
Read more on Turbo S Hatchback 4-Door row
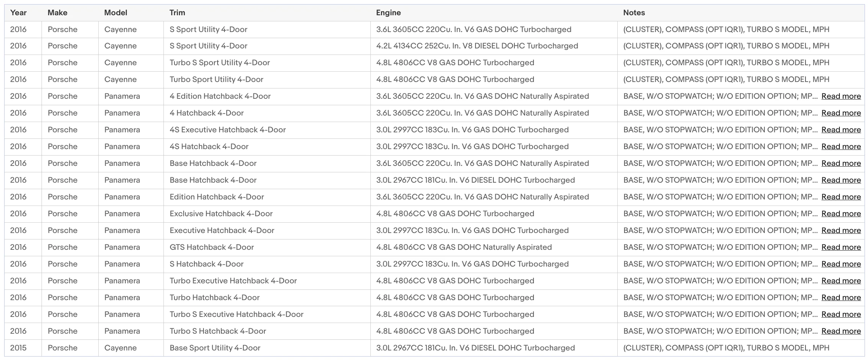(841, 331)
